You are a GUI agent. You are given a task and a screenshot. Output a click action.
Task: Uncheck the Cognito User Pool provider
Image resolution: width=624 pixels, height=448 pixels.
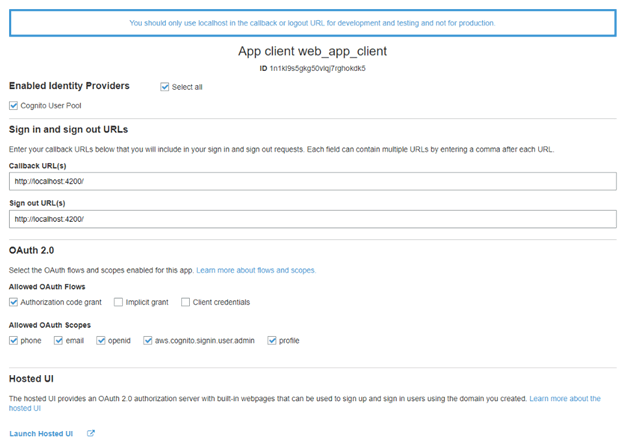13,105
